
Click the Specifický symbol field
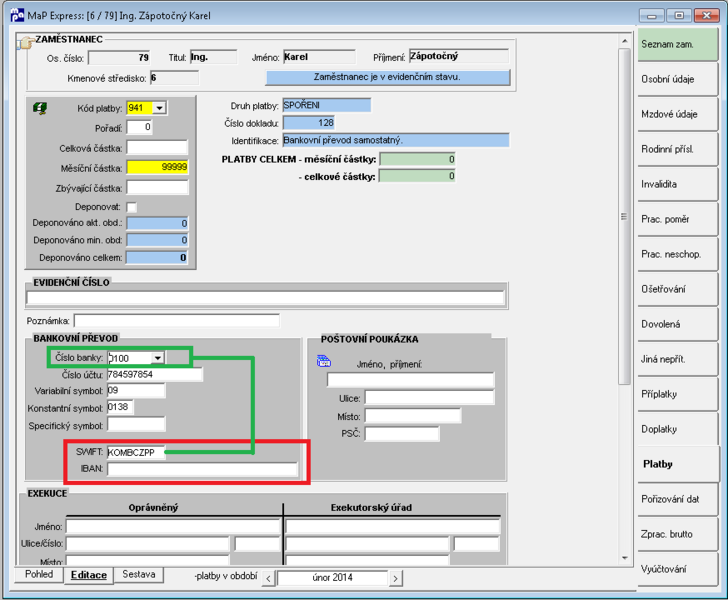[136, 424]
